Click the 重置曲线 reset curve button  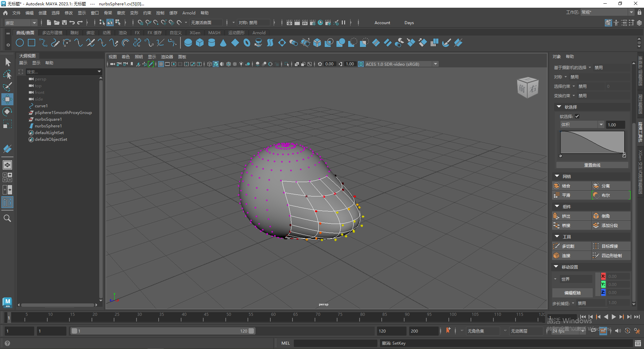[592, 165]
